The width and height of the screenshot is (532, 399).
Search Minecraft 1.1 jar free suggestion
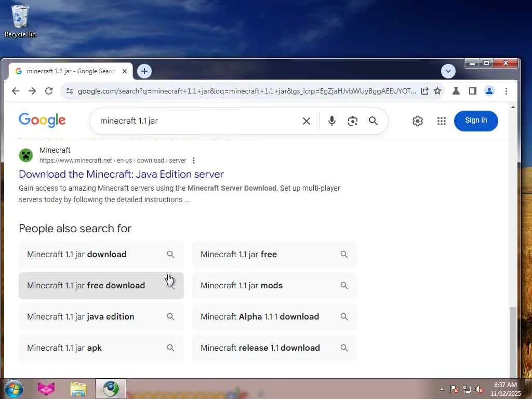274,255
